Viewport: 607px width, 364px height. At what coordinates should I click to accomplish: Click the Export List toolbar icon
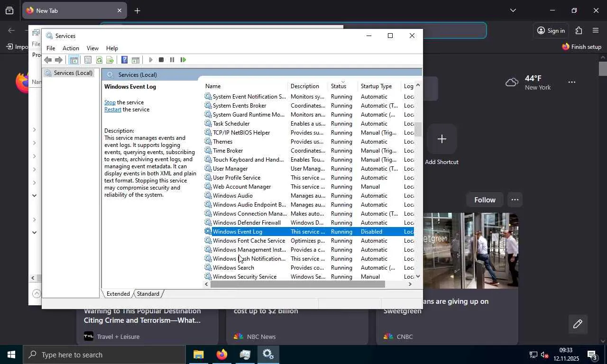click(x=110, y=60)
